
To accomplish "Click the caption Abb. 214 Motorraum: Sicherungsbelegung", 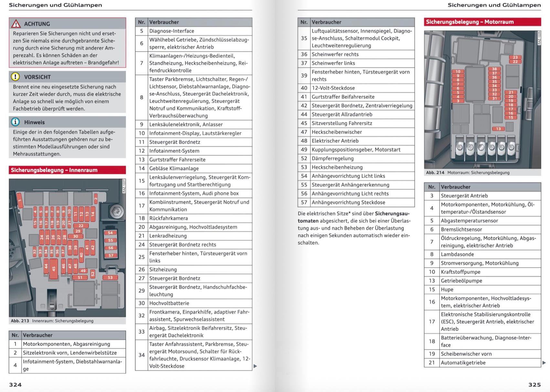I will [x=468, y=173].
